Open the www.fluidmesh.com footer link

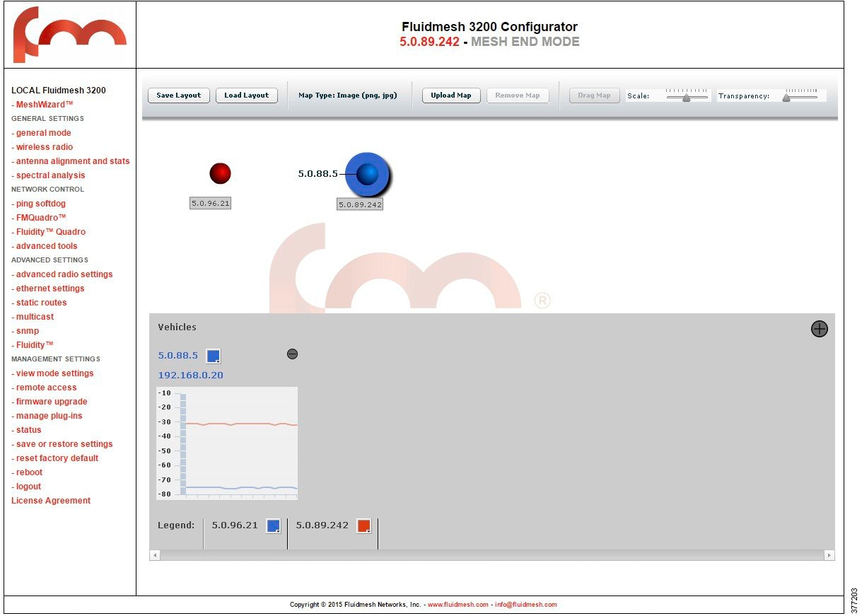(458, 605)
